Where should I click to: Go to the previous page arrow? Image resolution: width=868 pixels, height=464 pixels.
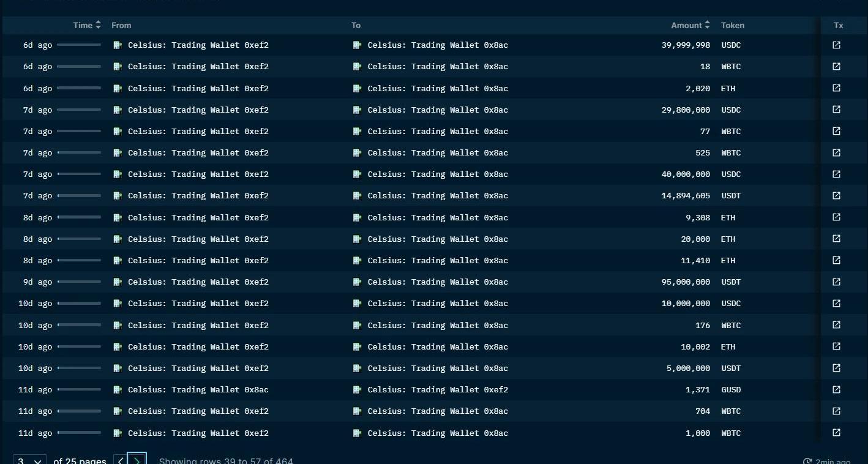(121, 460)
